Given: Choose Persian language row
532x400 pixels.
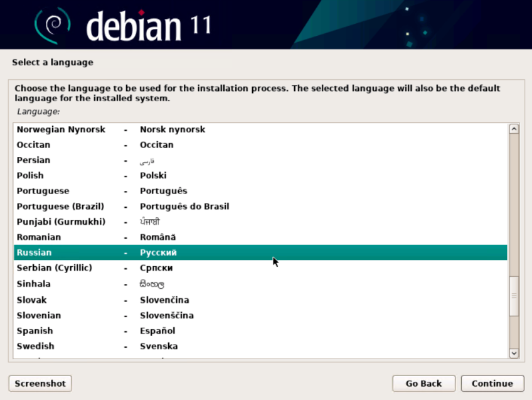Looking at the screenshot, I should pyautogui.click(x=260, y=160).
